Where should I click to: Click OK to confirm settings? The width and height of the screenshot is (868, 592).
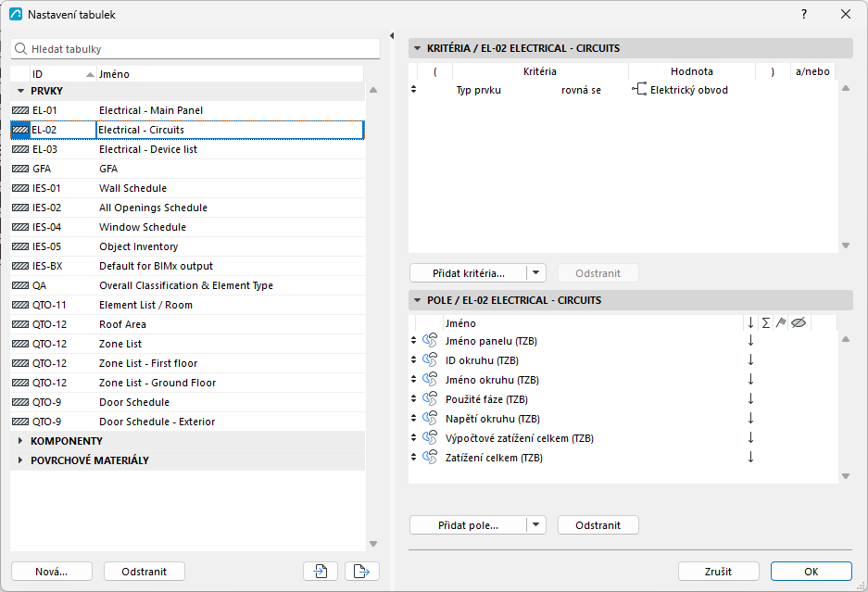pyautogui.click(x=811, y=572)
